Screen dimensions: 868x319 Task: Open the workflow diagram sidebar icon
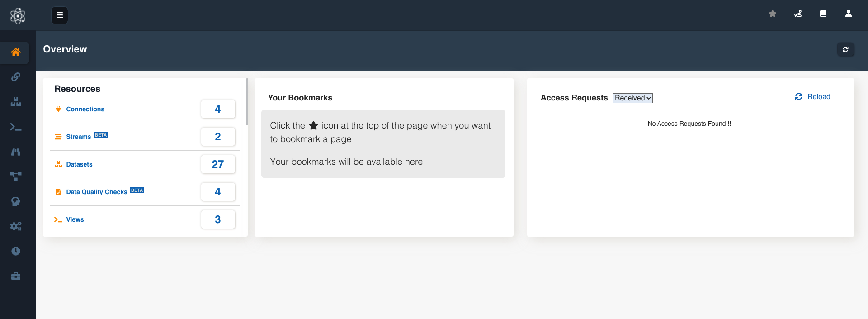[x=16, y=176]
